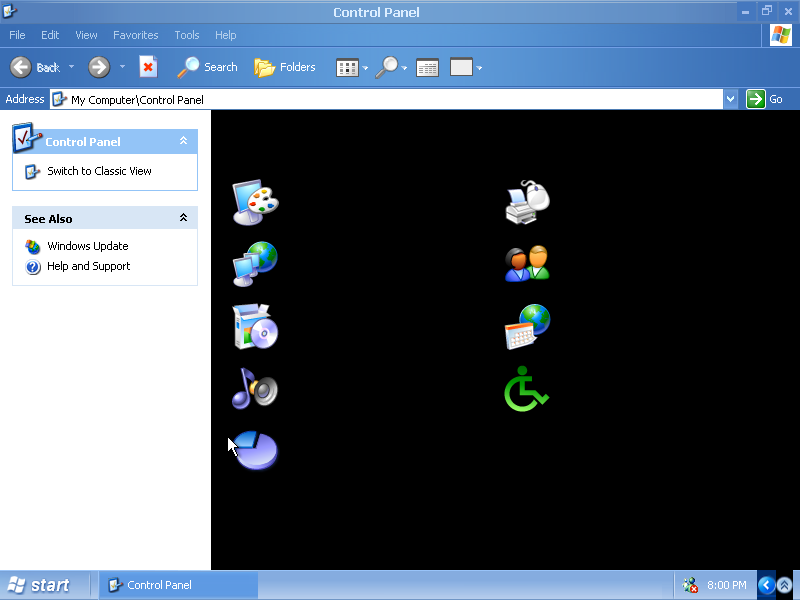Open Appearance and Themes palette icon
The image size is (800, 600).
pos(256,202)
